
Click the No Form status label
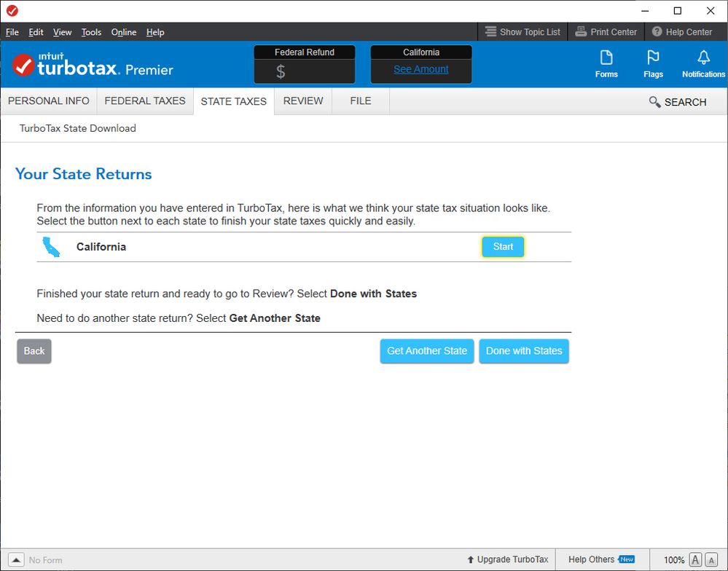(45, 560)
